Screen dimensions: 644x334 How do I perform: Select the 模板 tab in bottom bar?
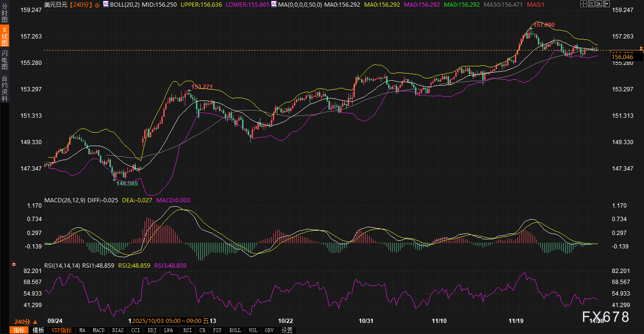click(38, 330)
